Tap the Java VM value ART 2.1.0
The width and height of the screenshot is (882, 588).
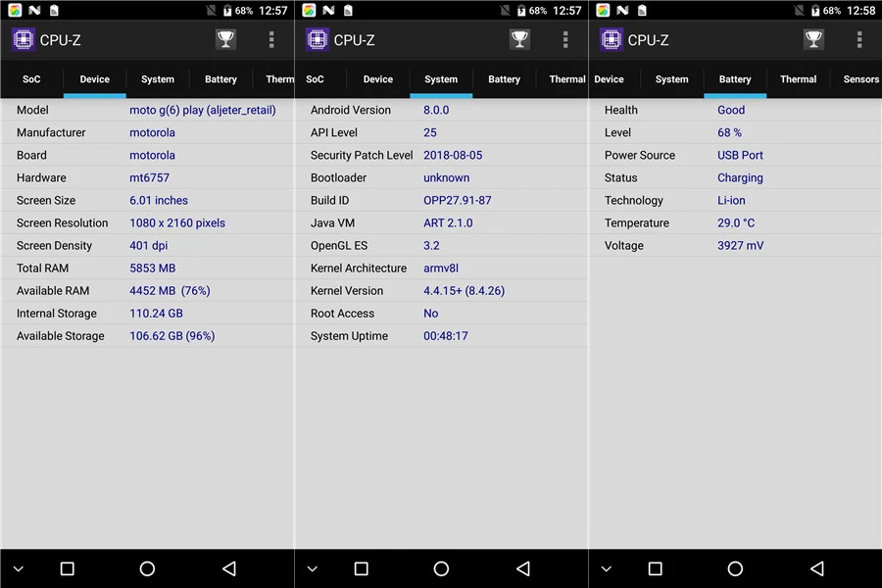click(x=448, y=222)
